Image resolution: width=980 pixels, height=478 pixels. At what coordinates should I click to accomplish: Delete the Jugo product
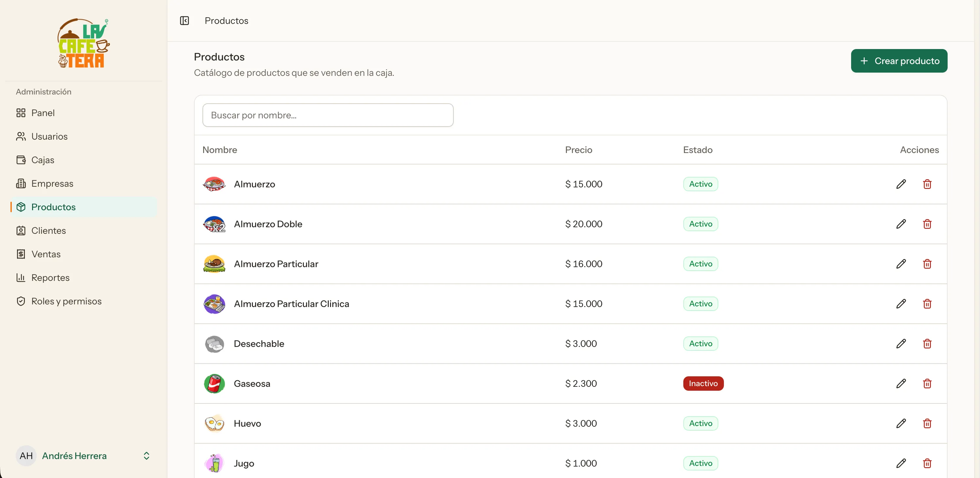[x=927, y=463]
